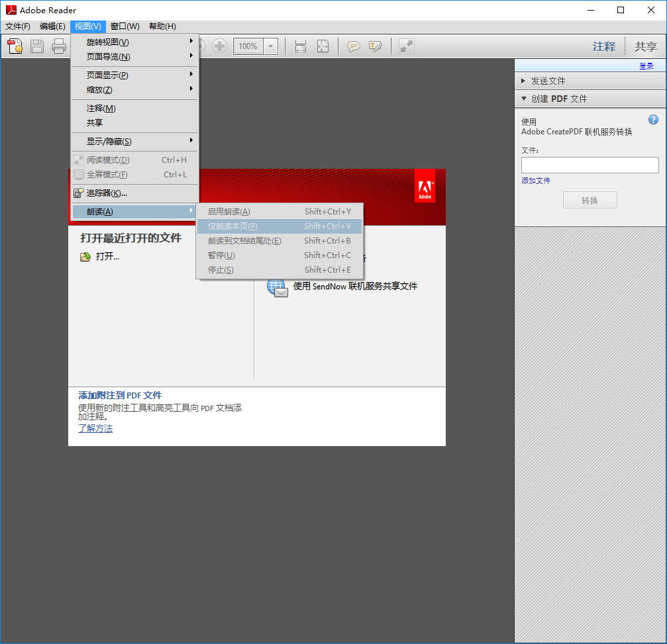Click the Adobe Reader title bar icon
Viewport: 667px width, 644px height.
point(11,10)
